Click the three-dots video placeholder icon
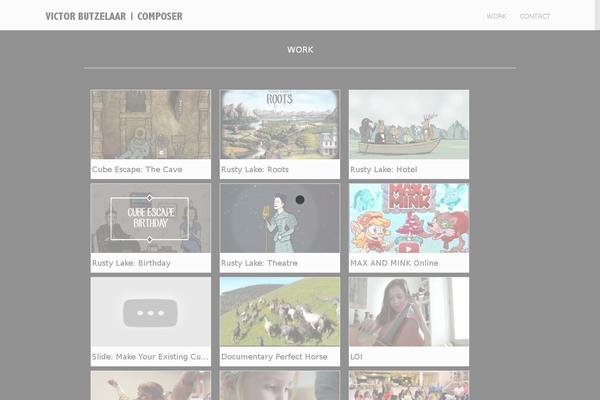 [x=150, y=313]
